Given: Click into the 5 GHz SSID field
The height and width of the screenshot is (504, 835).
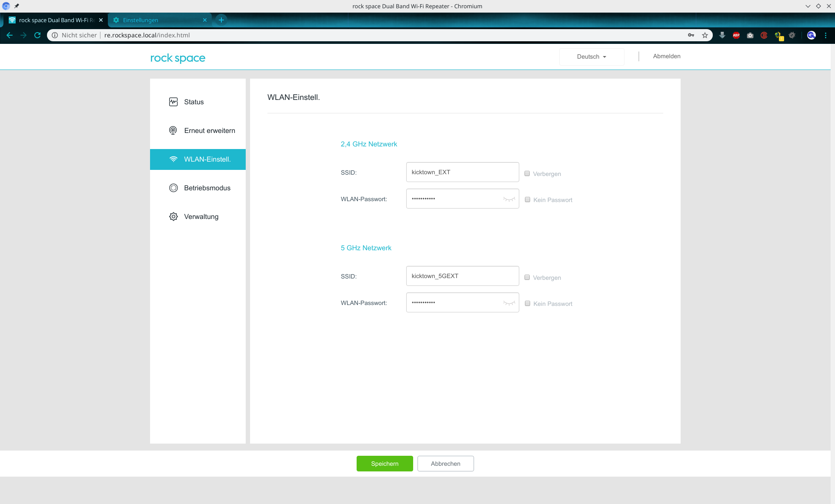Looking at the screenshot, I should click(x=462, y=276).
